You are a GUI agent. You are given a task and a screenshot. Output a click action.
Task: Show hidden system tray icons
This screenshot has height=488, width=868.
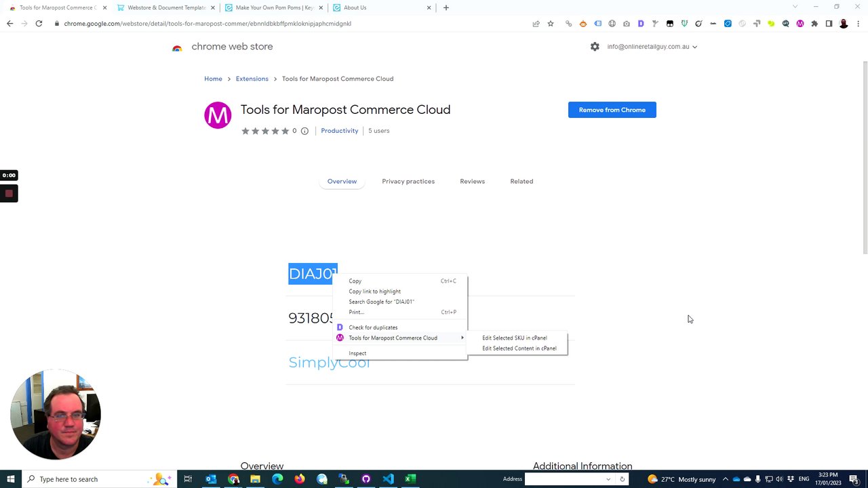[725, 479]
